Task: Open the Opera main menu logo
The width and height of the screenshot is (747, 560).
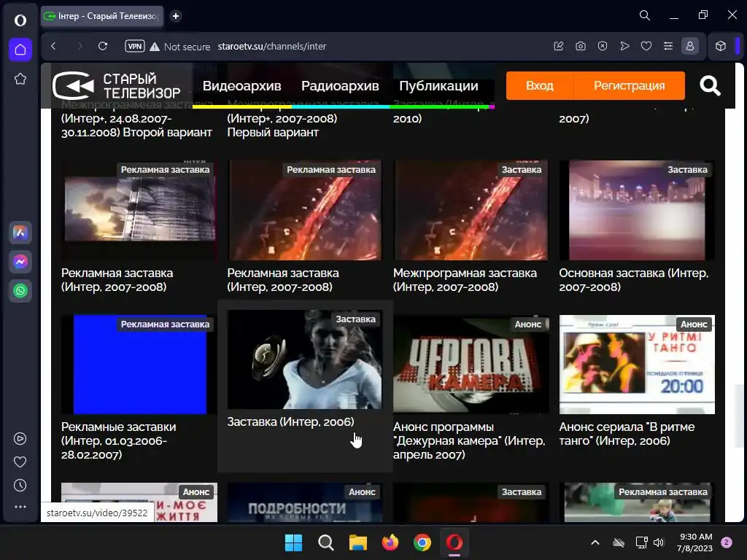Action: pos(20,20)
